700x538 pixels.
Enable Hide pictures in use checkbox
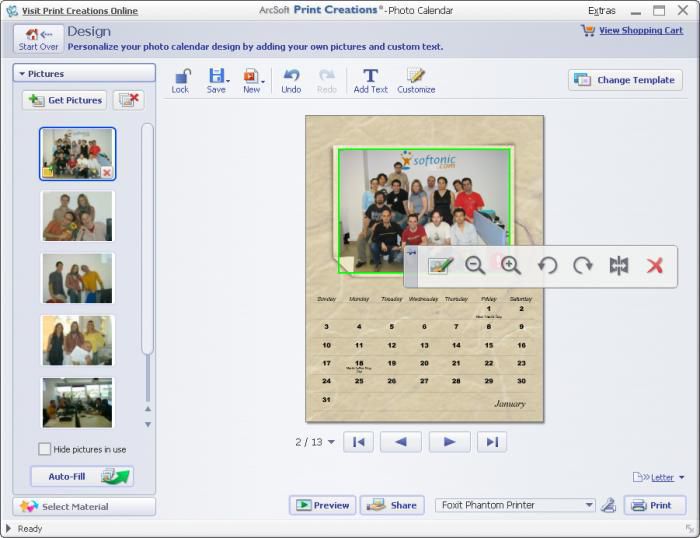pyautogui.click(x=44, y=449)
